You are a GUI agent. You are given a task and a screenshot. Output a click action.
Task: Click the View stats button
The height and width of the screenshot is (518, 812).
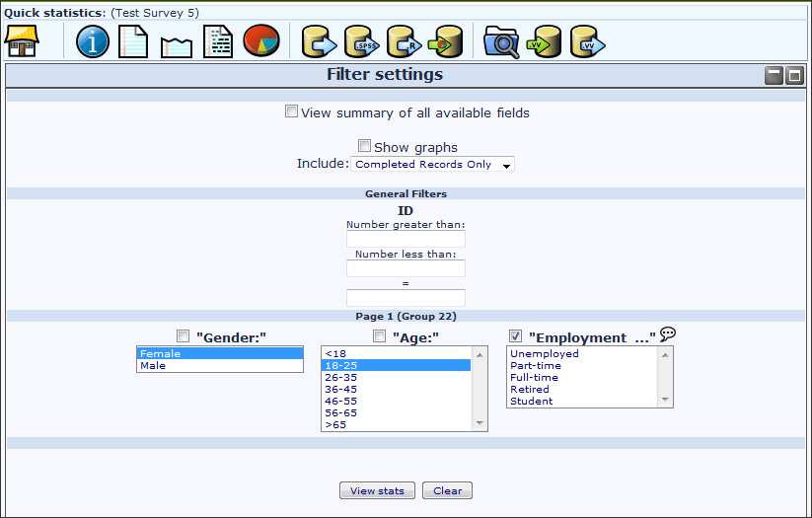point(377,491)
